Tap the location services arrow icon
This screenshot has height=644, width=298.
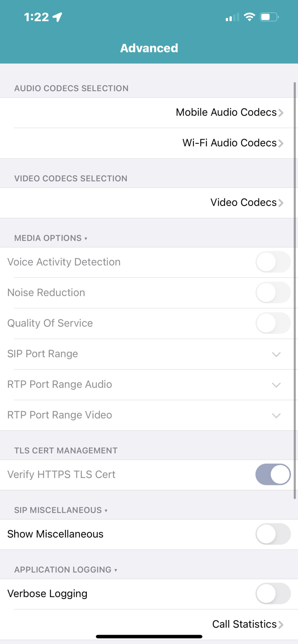[x=56, y=17]
